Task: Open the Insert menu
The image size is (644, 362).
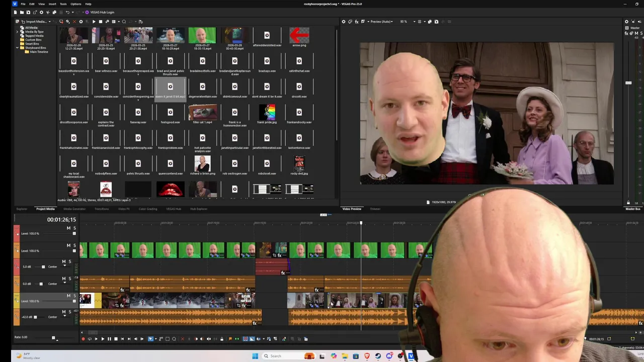Action: 52,4
